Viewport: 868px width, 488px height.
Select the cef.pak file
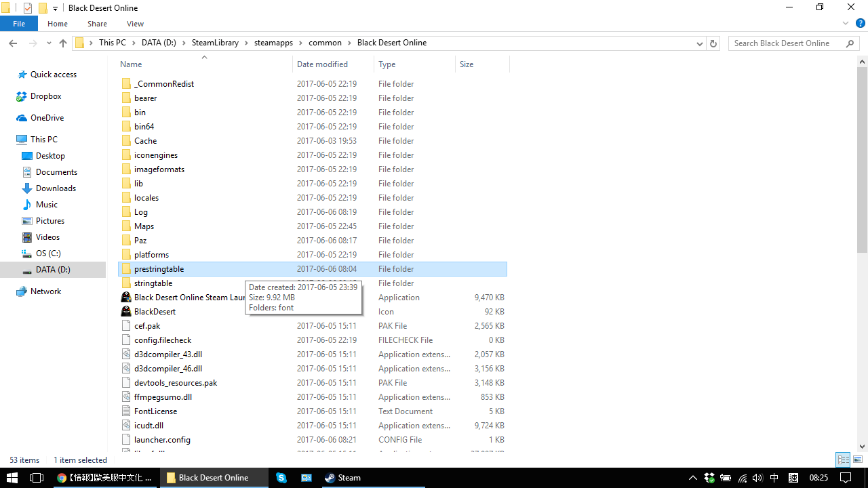(147, 326)
